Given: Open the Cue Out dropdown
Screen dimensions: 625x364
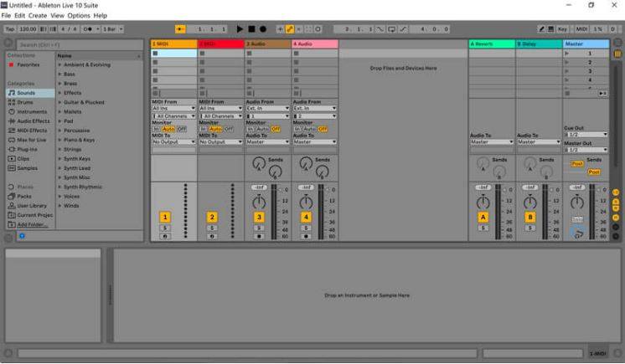Looking at the screenshot, I should click(585, 134).
